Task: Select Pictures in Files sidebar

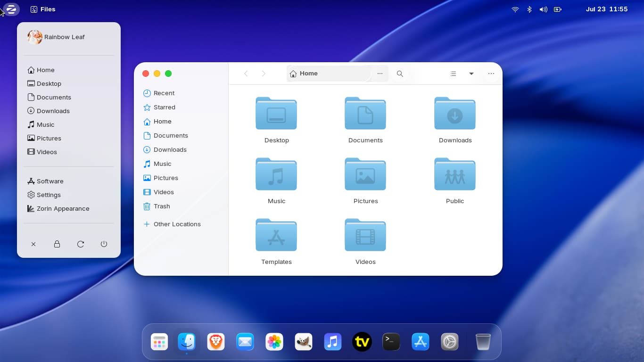Action: pos(181,178)
